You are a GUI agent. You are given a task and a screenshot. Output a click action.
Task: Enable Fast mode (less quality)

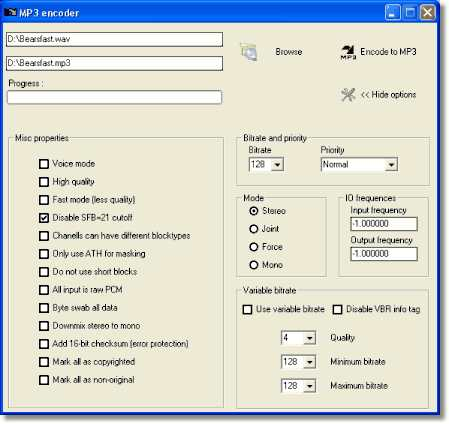tap(44, 200)
